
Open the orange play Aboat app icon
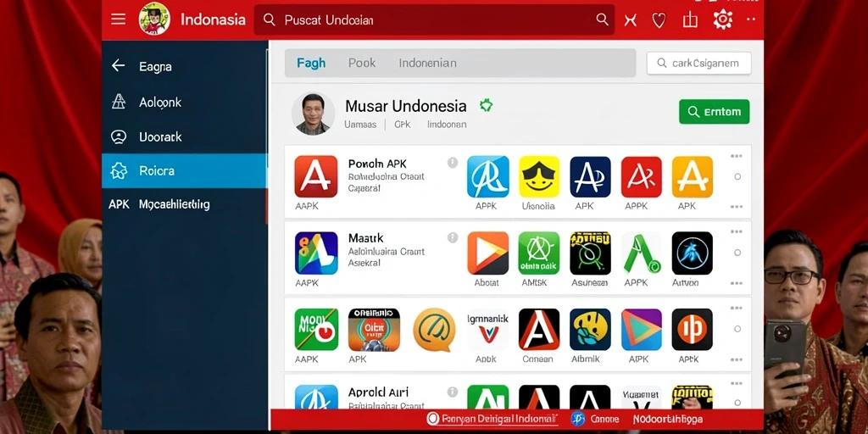click(487, 253)
